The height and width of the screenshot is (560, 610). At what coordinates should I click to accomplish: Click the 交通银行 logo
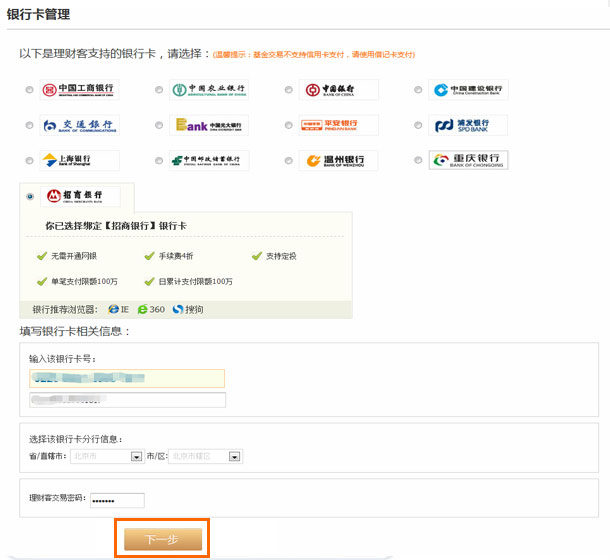coord(79,125)
